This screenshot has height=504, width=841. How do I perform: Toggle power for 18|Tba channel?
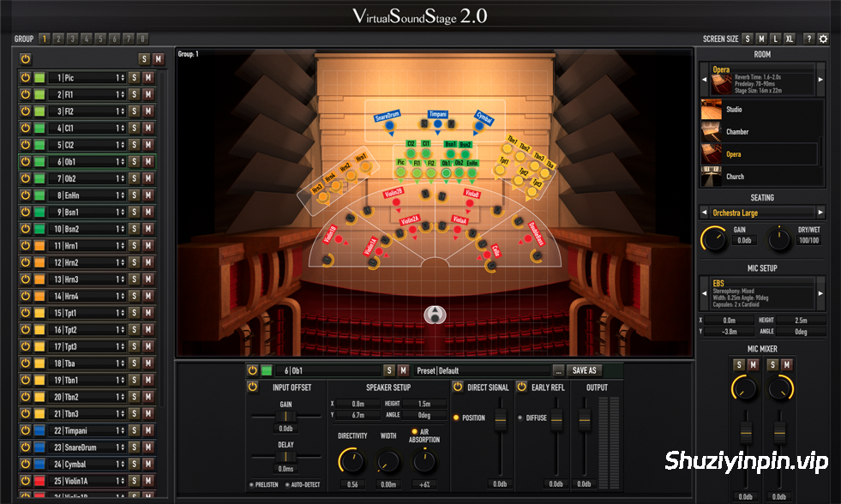[25, 363]
